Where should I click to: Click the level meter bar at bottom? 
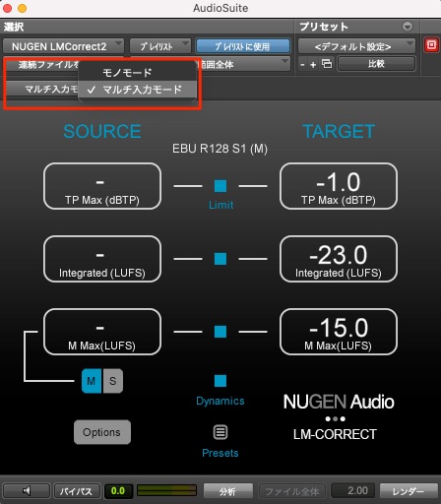[167, 490]
